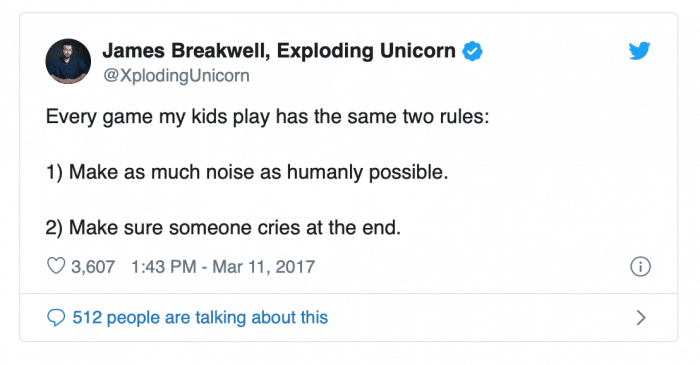
Task: Click the blue verified badge
Action: click(472, 51)
